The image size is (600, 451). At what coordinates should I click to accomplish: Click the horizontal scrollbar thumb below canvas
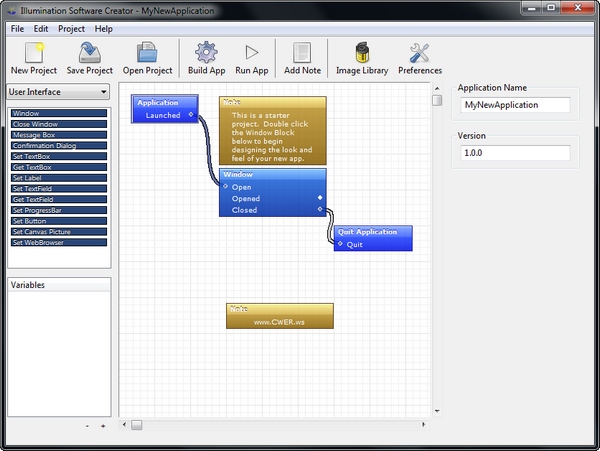point(137,424)
